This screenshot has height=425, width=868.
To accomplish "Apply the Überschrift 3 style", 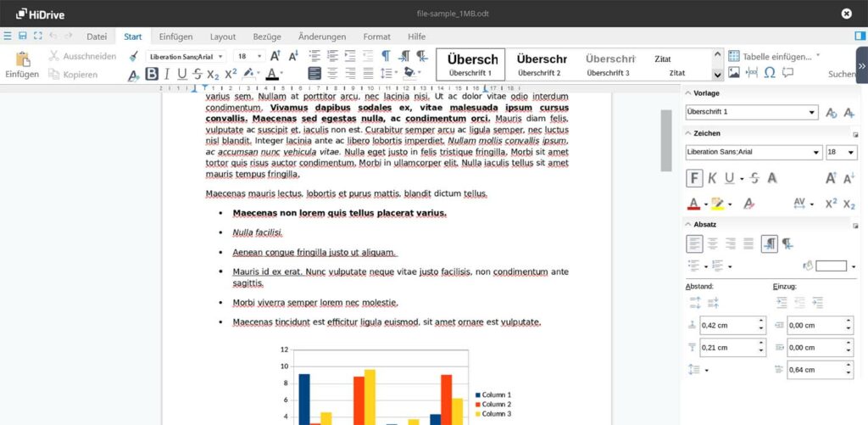I will click(609, 64).
